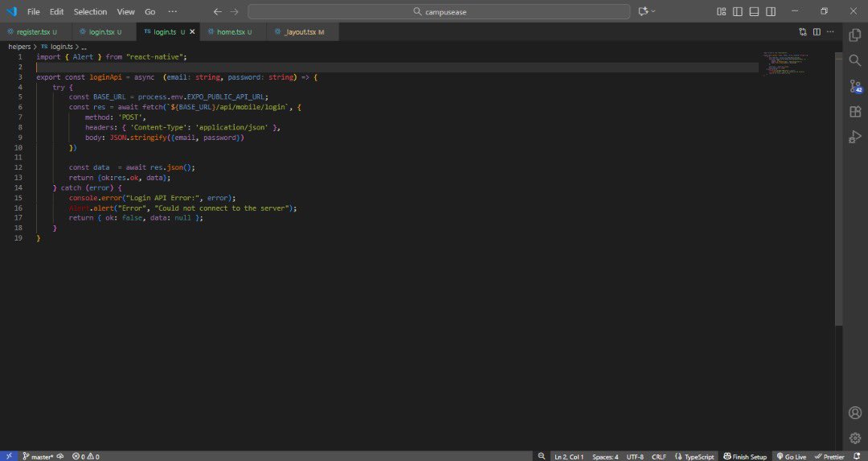Click 'application/json' in headers line
This screenshot has width=868, height=461.
(x=231, y=127)
